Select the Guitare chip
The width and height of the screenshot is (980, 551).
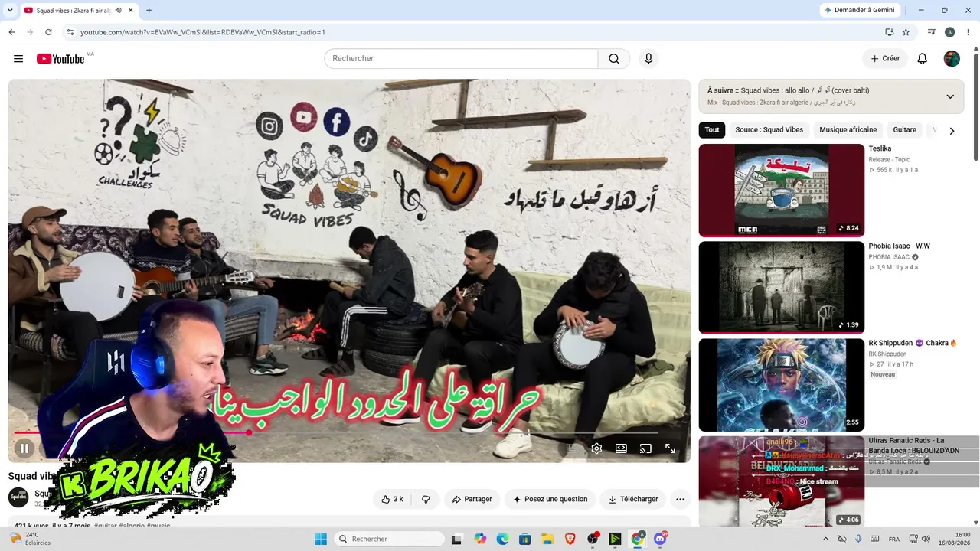[x=905, y=130]
